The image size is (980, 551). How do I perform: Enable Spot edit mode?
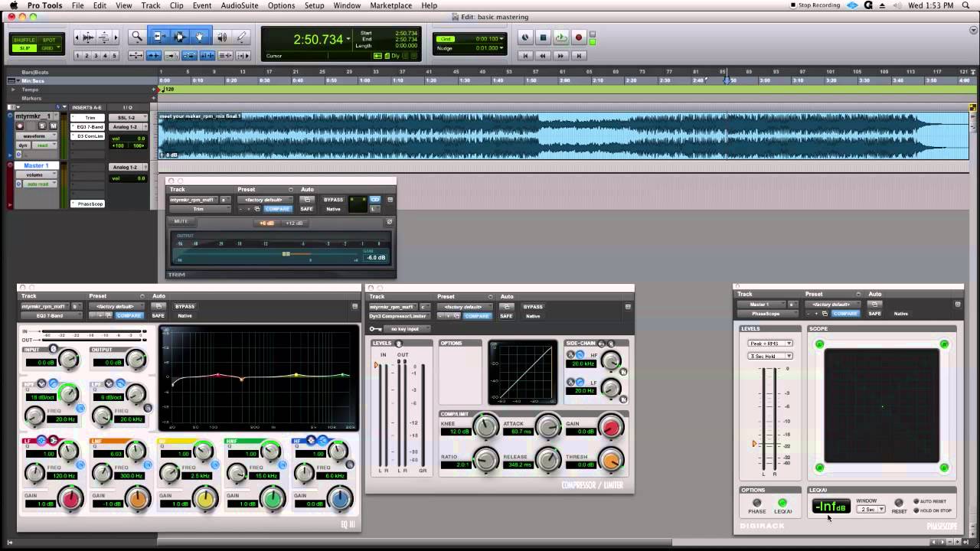point(49,40)
